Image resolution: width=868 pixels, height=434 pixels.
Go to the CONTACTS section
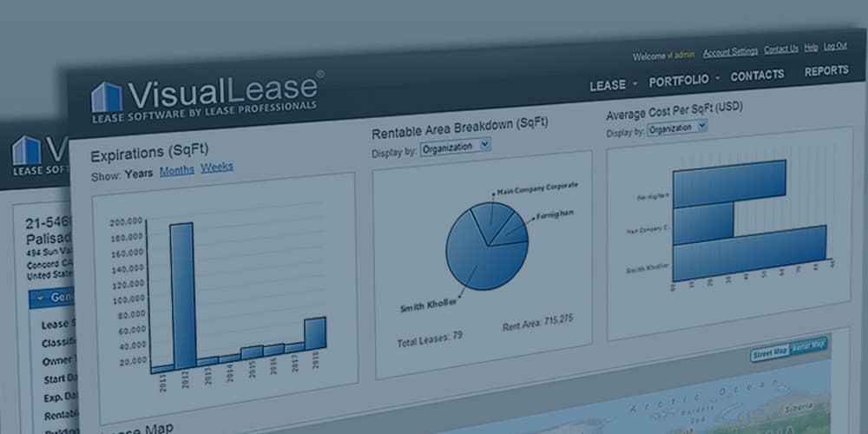757,76
